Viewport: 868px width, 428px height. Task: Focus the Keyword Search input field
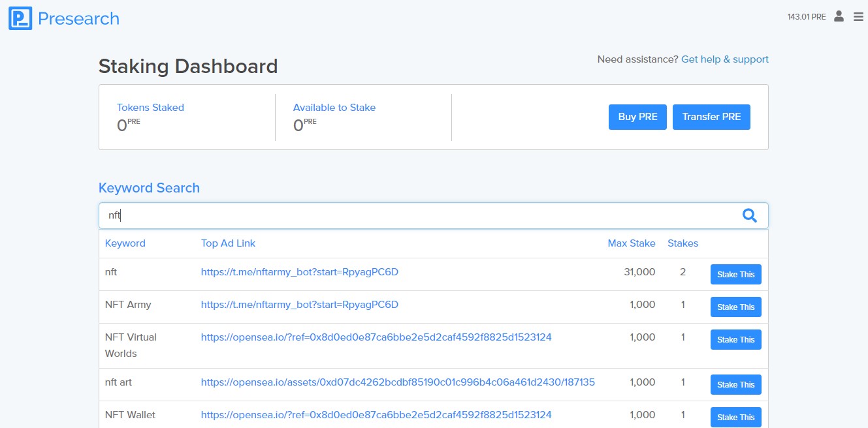pos(434,216)
